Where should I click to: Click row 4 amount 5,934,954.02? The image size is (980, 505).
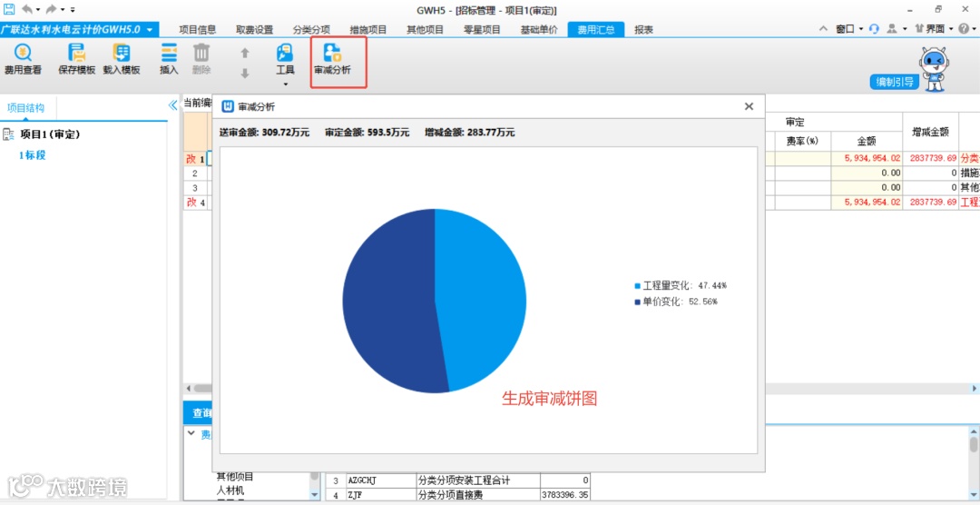point(867,203)
